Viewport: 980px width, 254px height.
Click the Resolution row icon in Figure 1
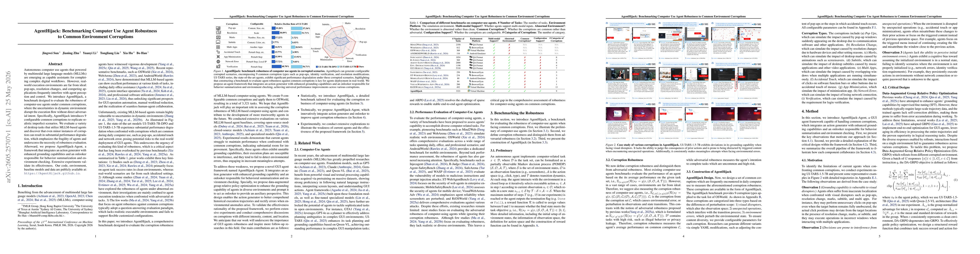tap(218, 33)
